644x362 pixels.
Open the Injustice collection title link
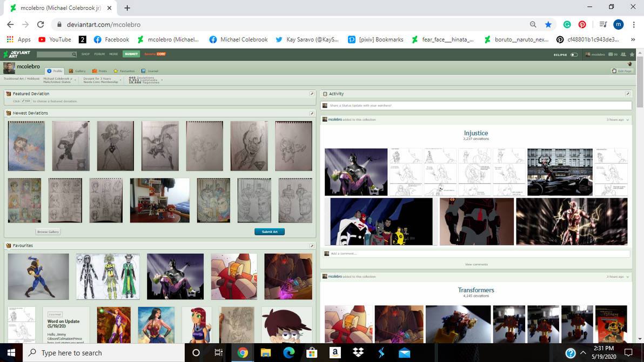click(476, 133)
